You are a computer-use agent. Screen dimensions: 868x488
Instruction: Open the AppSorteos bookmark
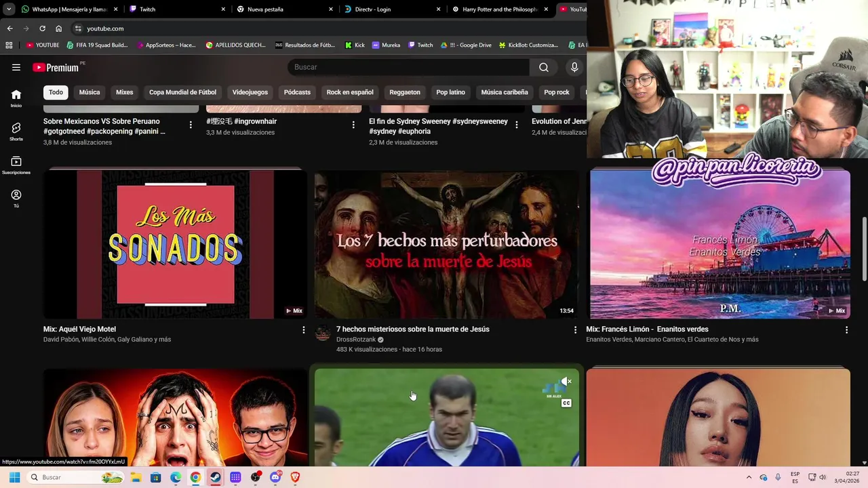pos(165,45)
